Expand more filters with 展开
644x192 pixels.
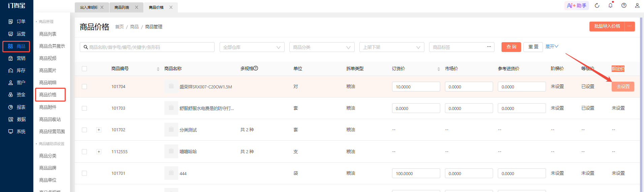click(552, 47)
